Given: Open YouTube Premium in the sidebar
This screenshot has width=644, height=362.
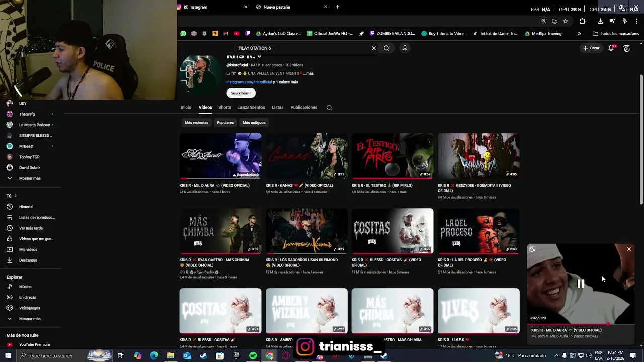Looking at the screenshot, I should pos(34,345).
